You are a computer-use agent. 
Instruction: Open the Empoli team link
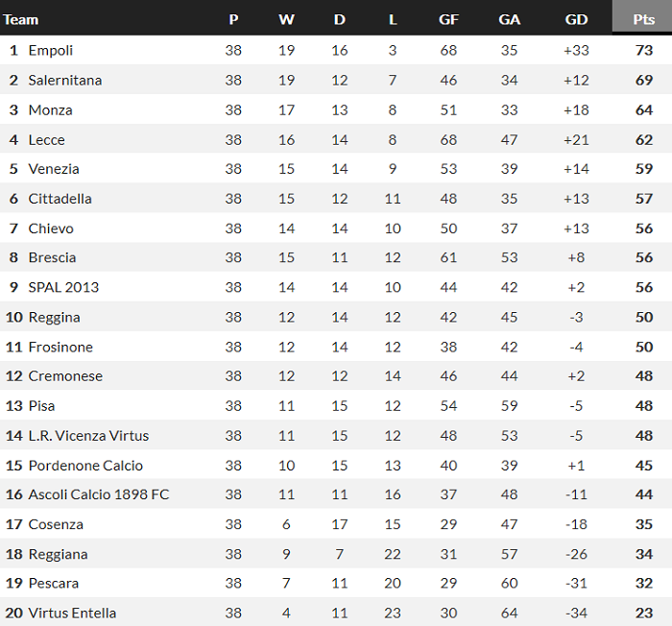point(51,50)
